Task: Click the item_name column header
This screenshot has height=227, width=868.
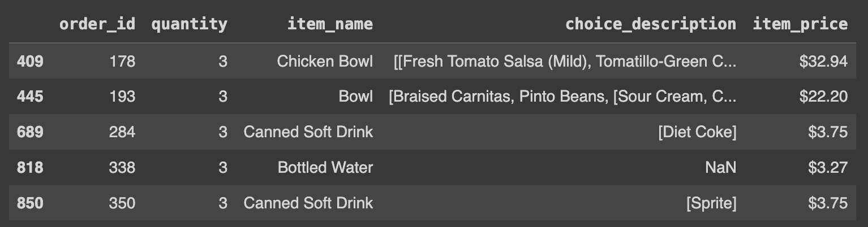Action: point(330,24)
